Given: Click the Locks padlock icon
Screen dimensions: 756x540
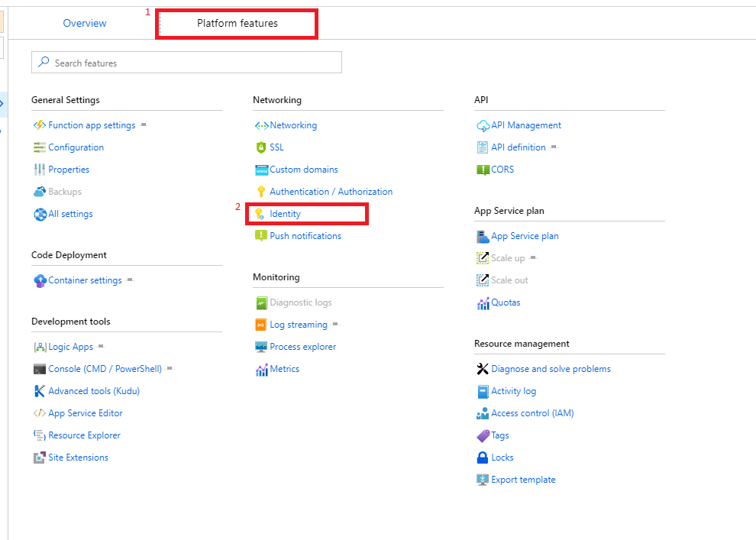Looking at the screenshot, I should [x=483, y=458].
